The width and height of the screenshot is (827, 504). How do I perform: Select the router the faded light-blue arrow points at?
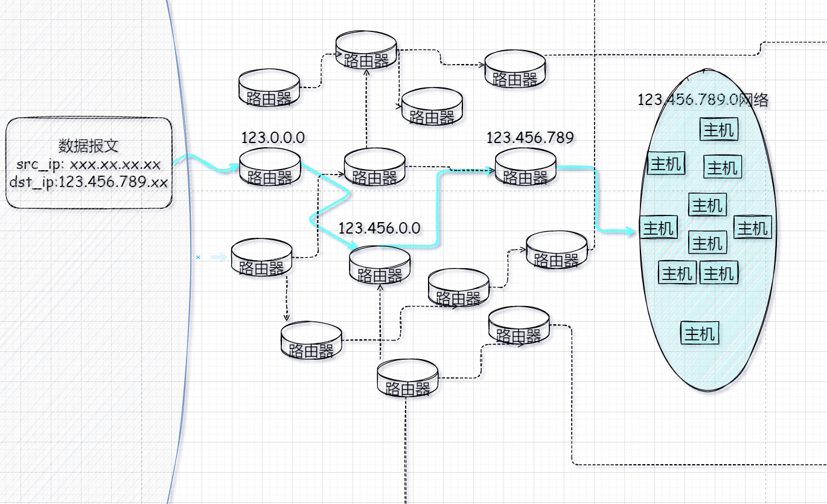tap(262, 257)
